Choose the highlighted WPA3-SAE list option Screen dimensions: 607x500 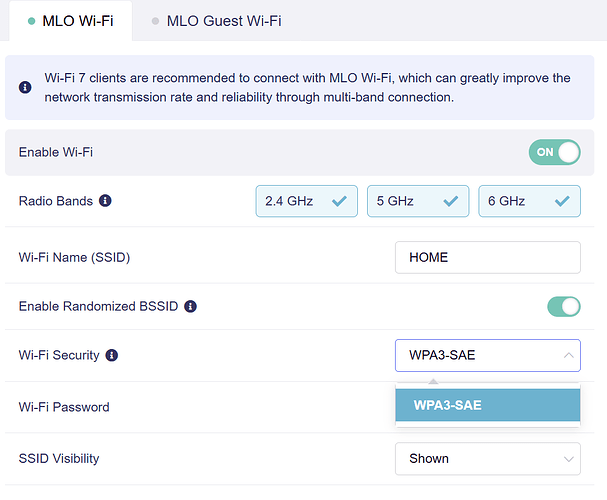click(x=487, y=405)
